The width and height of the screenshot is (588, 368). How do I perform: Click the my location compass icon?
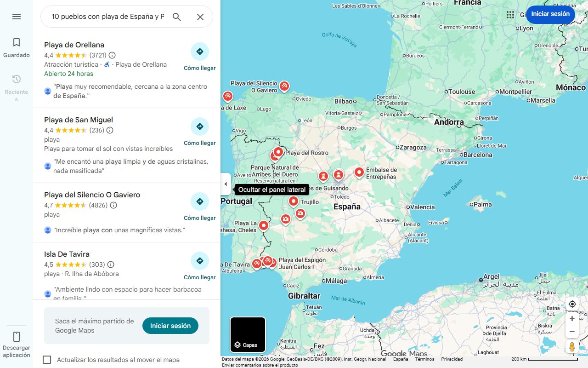coord(572,304)
